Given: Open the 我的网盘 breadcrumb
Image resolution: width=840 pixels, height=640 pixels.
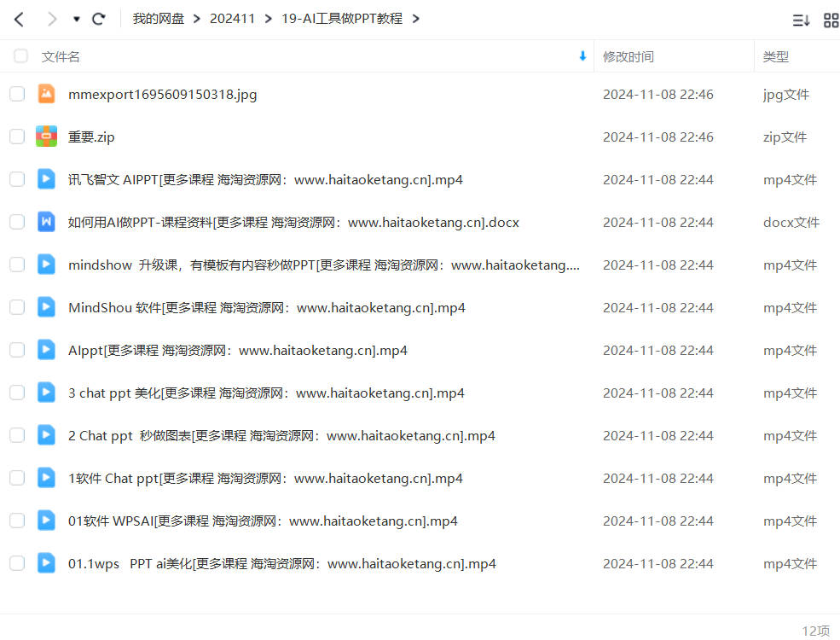Looking at the screenshot, I should tap(159, 19).
